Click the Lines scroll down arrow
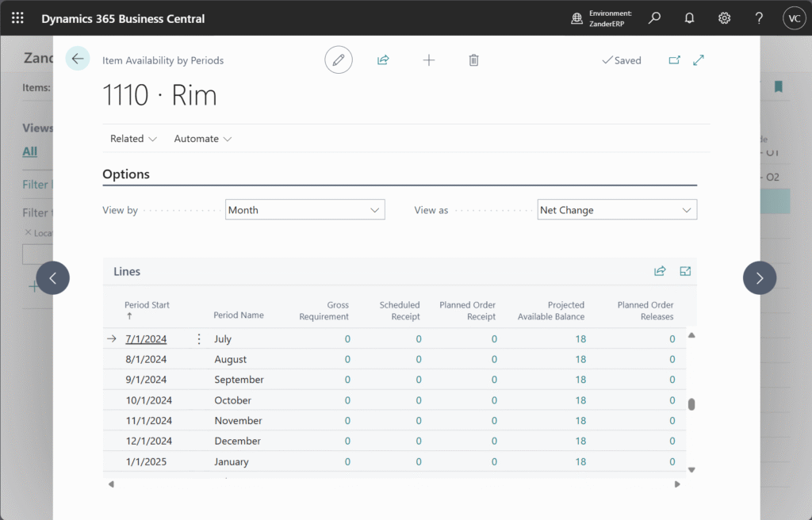The height and width of the screenshot is (520, 812). pyautogui.click(x=691, y=470)
